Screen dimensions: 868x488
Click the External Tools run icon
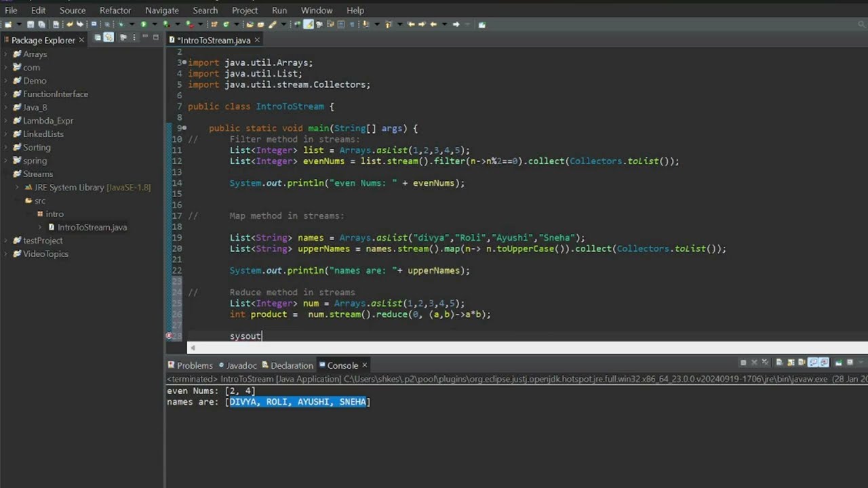189,24
